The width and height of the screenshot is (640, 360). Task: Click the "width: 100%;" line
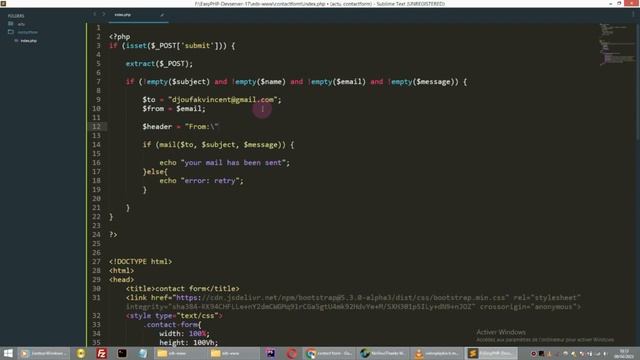pyautogui.click(x=184, y=333)
